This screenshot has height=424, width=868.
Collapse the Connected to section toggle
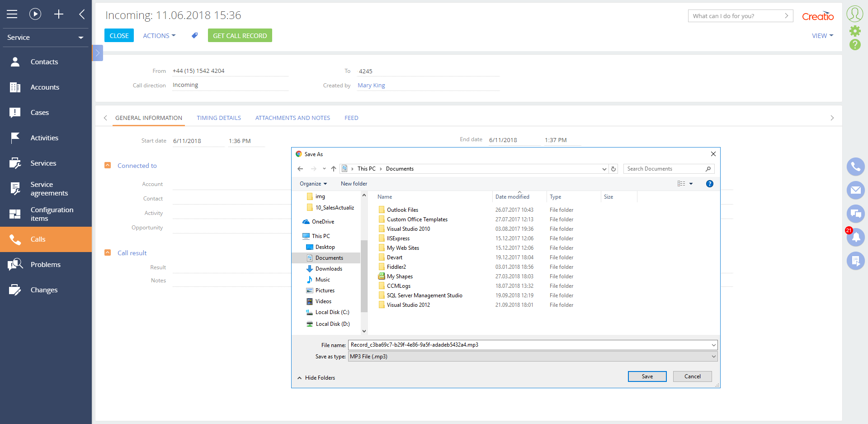pyautogui.click(x=108, y=166)
